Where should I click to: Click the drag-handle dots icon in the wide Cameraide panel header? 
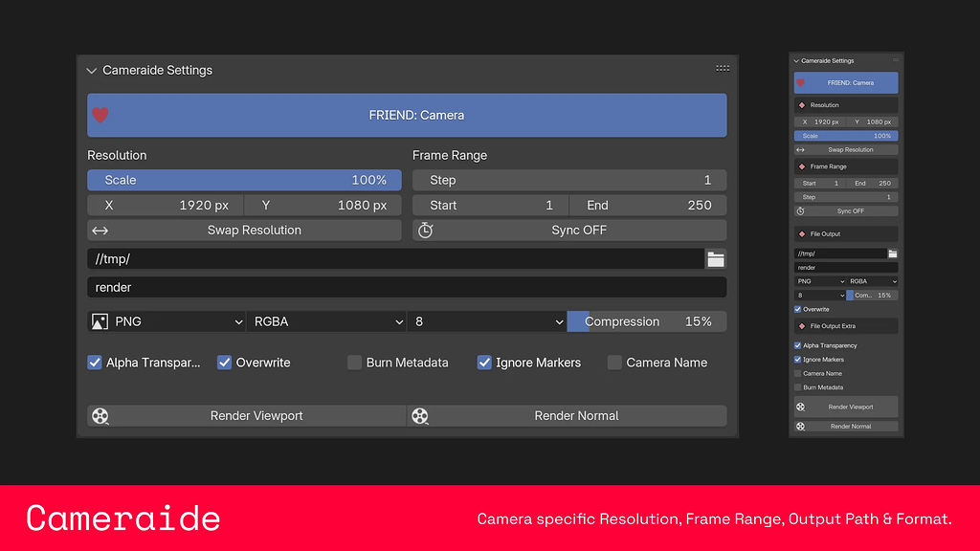tap(723, 68)
